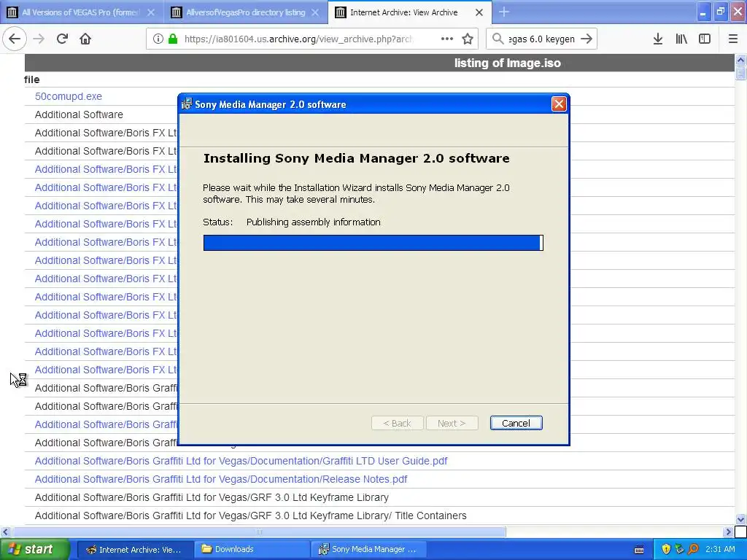Close the All Versions of VEGAS Pro tab

coord(150,12)
